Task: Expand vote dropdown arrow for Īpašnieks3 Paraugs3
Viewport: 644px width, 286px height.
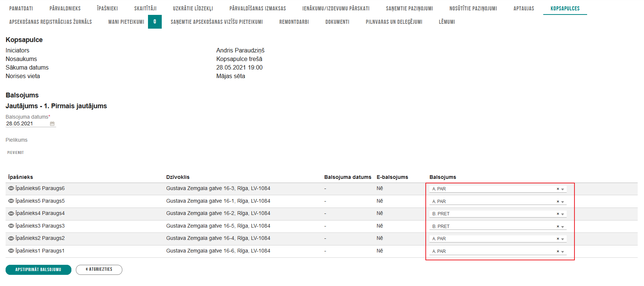Action: [563, 227]
